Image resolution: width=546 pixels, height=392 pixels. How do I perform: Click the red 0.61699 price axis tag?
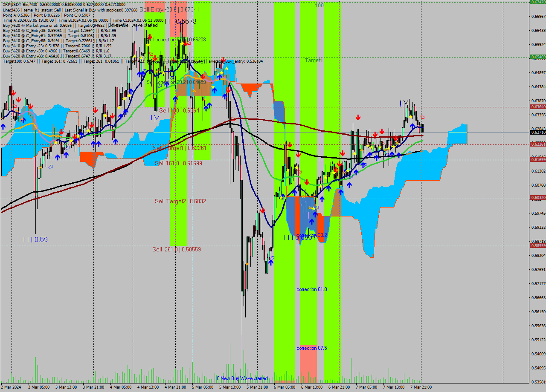537,159
